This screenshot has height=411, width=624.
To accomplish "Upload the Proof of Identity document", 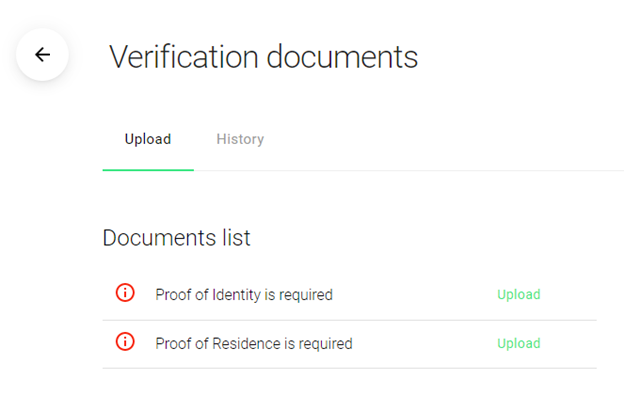I will 518,295.
